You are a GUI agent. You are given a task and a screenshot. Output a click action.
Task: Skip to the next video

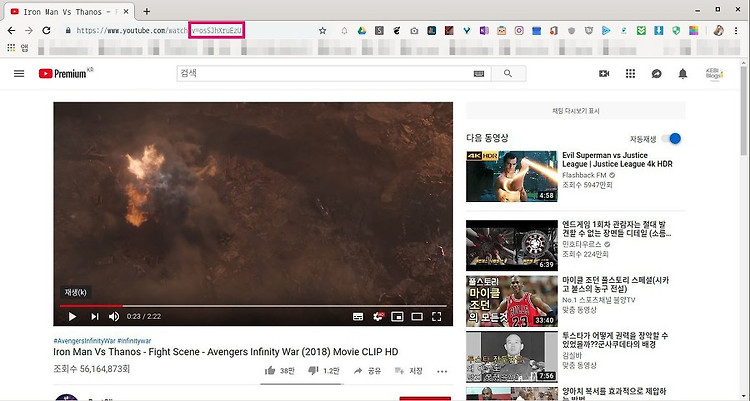pos(95,316)
